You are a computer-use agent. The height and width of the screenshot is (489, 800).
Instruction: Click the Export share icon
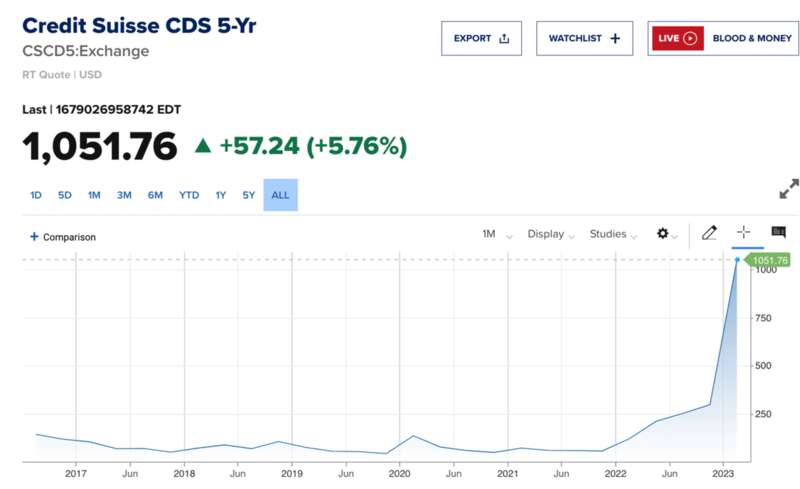[x=504, y=38]
